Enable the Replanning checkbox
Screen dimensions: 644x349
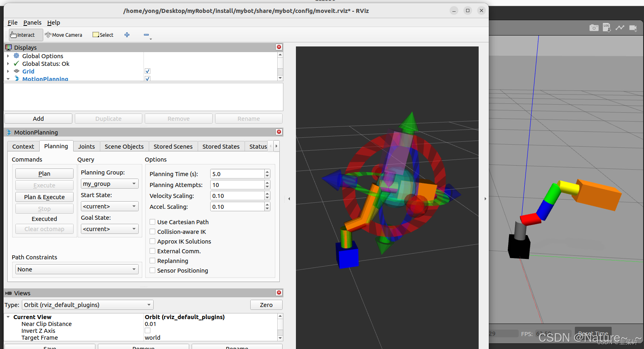[152, 261]
